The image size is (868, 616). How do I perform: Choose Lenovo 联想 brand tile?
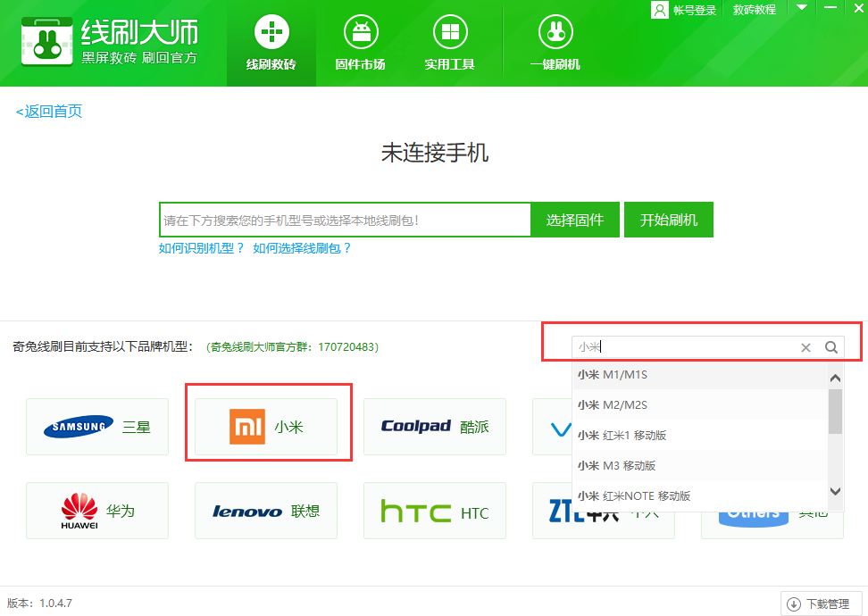point(266,511)
